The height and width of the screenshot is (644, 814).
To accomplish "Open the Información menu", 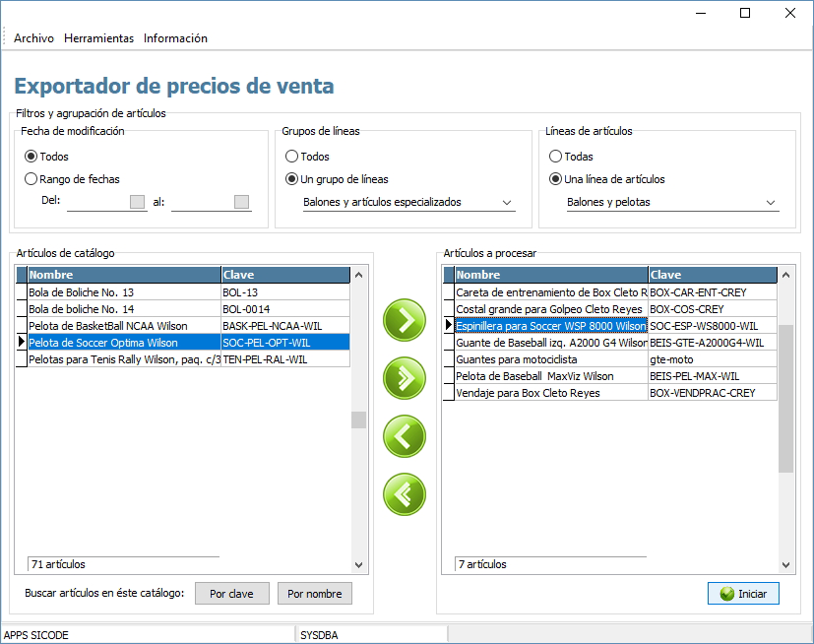I will point(175,38).
